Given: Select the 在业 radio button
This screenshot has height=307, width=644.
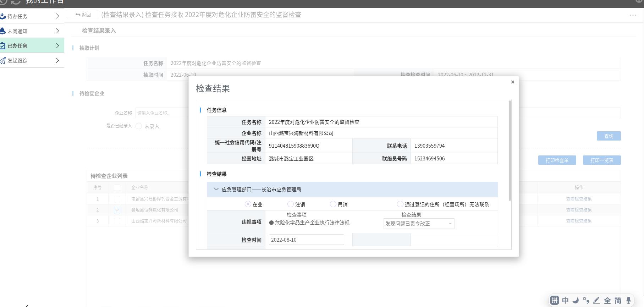Looking at the screenshot, I should point(248,204).
